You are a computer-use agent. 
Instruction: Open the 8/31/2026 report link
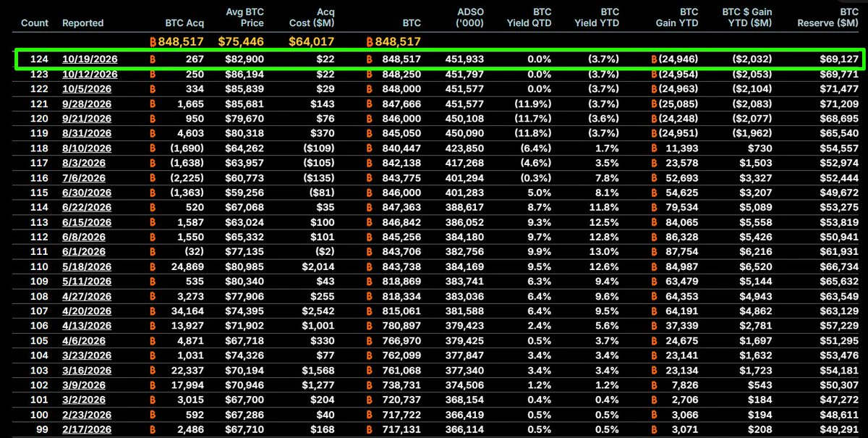pos(87,133)
